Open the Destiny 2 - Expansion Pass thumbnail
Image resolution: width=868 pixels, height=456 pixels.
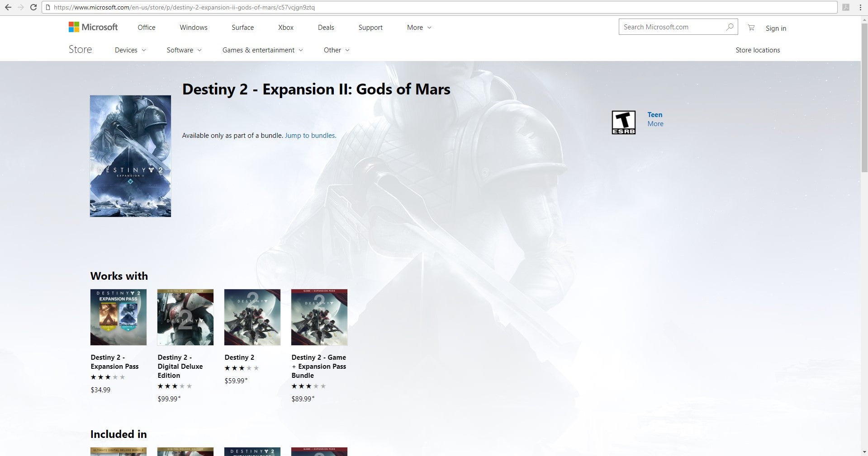[x=119, y=317]
